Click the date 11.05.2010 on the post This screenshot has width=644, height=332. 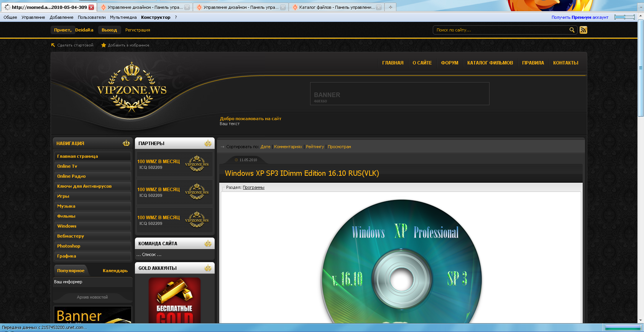point(248,160)
